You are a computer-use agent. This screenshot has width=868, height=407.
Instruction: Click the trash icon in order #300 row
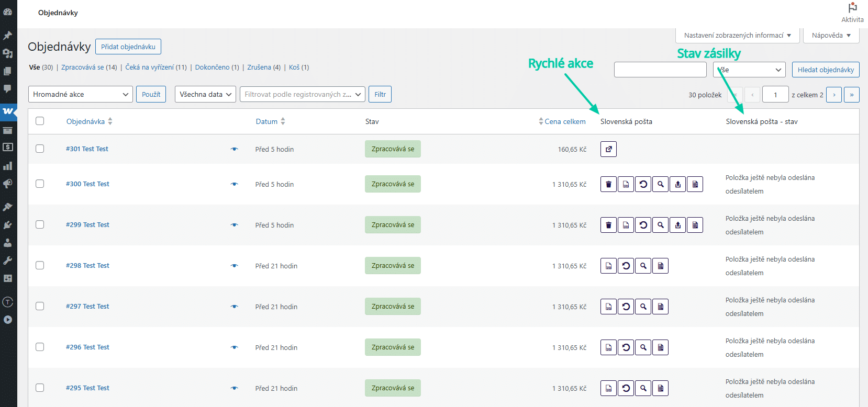coord(608,184)
